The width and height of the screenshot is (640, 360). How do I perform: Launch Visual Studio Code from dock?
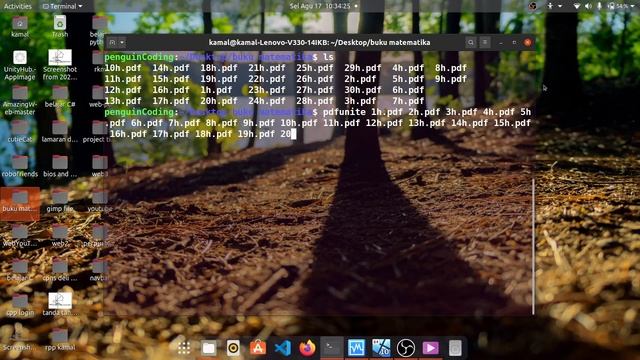pyautogui.click(x=282, y=348)
